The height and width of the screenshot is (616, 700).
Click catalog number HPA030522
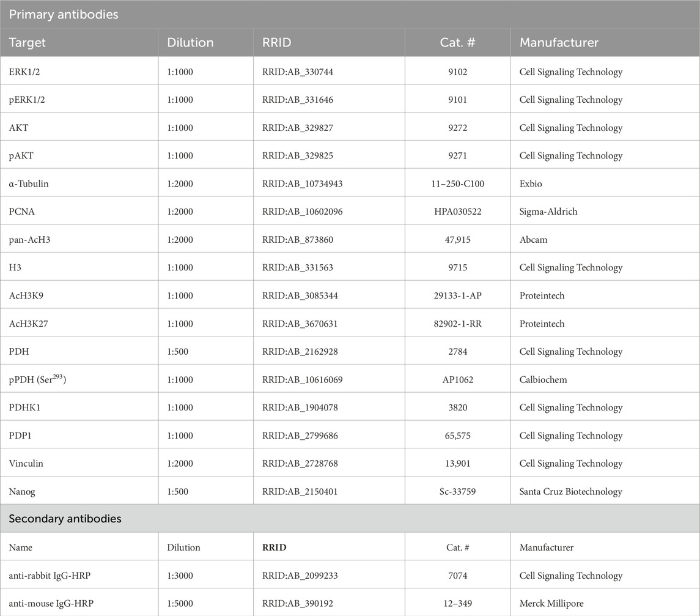pos(457,212)
